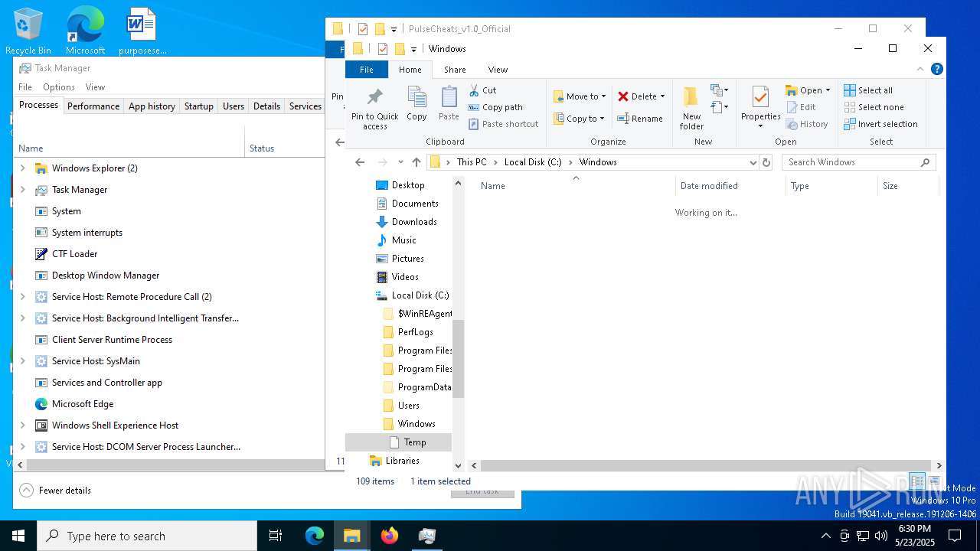Click This PC in the address breadcrumb
This screenshot has height=551, width=980.
pos(472,162)
